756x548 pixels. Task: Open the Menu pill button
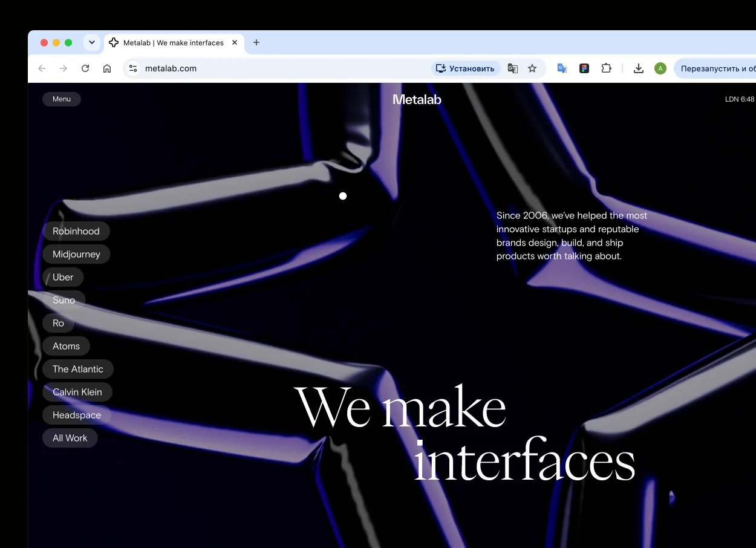click(62, 99)
